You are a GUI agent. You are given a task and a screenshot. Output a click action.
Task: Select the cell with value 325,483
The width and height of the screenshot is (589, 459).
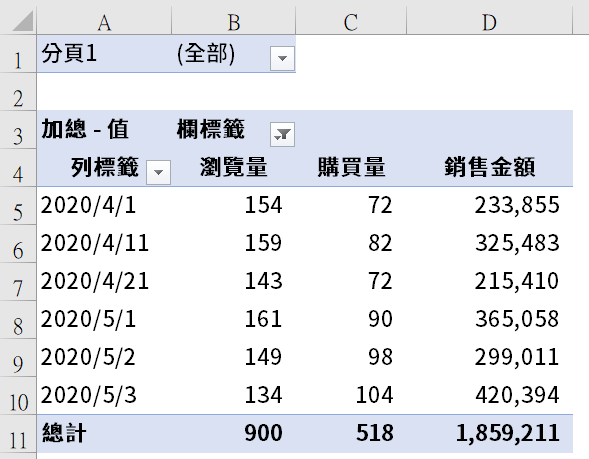489,244
